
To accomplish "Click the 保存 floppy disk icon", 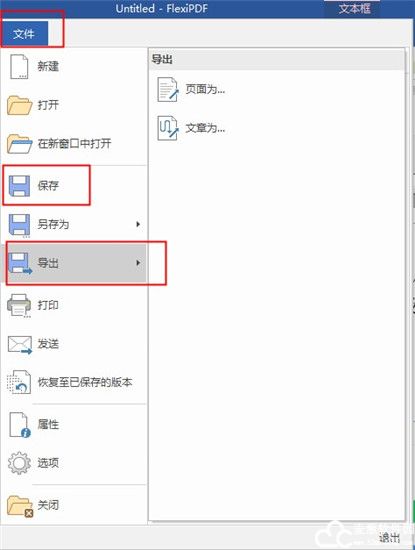I will (19, 186).
